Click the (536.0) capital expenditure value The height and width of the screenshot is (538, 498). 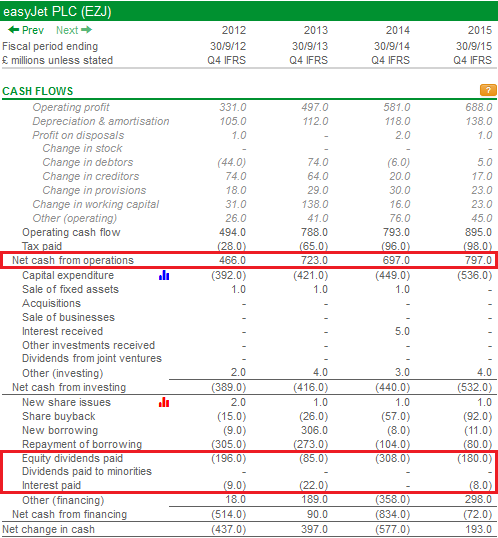point(475,275)
